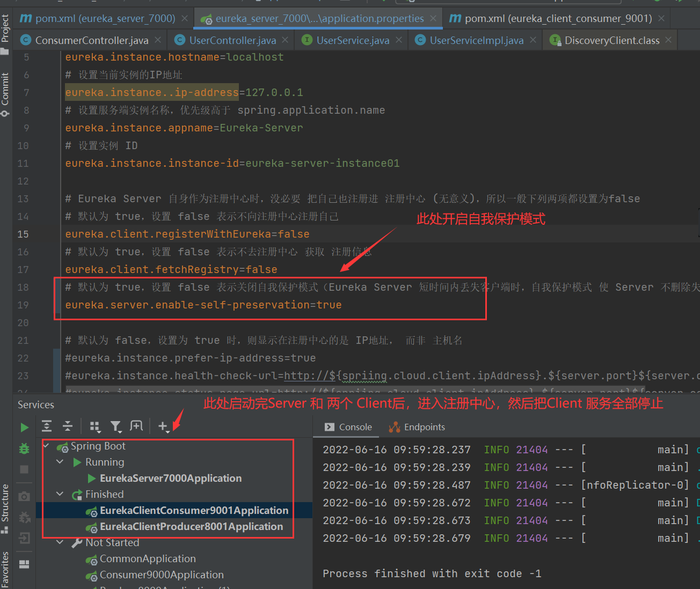Click the eureka.client.registerWithEureka=false line
Viewport: 700px width, 589px height.
[x=187, y=234]
